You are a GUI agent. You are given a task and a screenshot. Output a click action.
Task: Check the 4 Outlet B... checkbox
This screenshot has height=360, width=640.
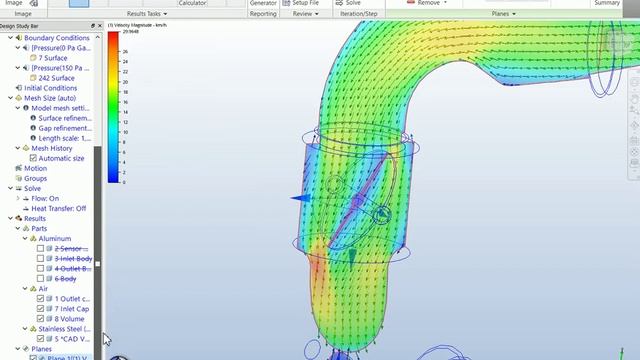(x=40, y=268)
